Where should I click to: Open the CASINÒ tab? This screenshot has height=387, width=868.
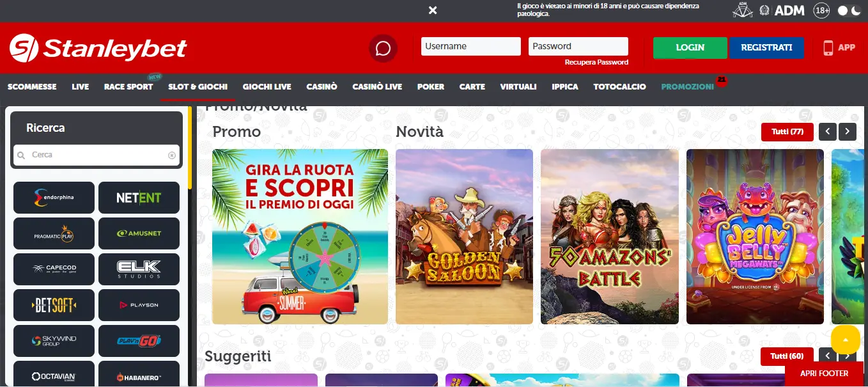(x=322, y=86)
